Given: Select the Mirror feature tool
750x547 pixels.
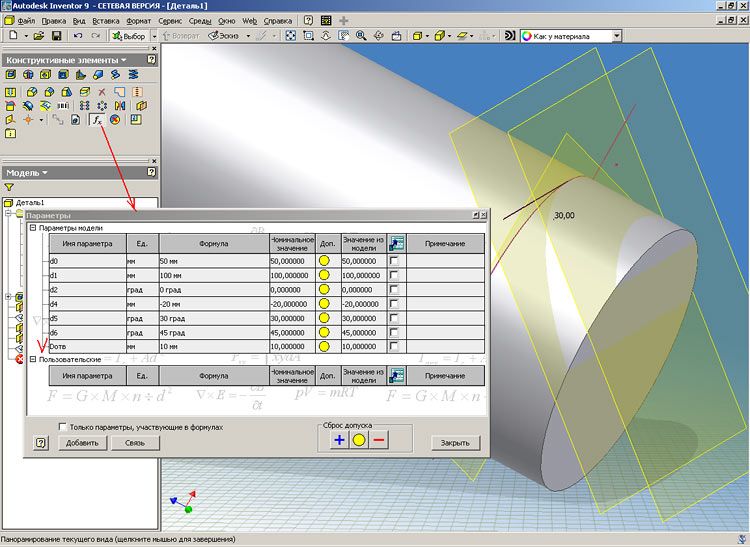Looking at the screenshot, I should click(120, 106).
